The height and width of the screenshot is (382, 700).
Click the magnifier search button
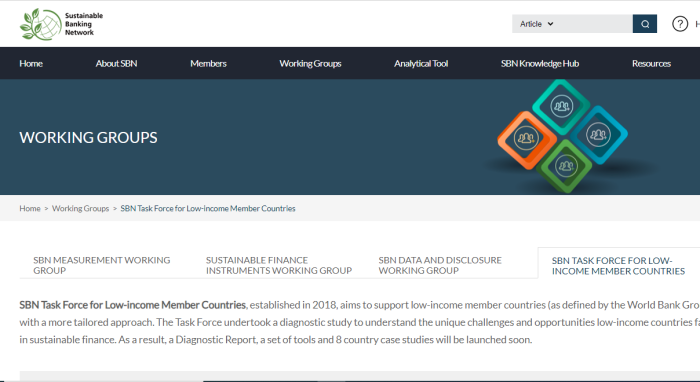coord(645,24)
